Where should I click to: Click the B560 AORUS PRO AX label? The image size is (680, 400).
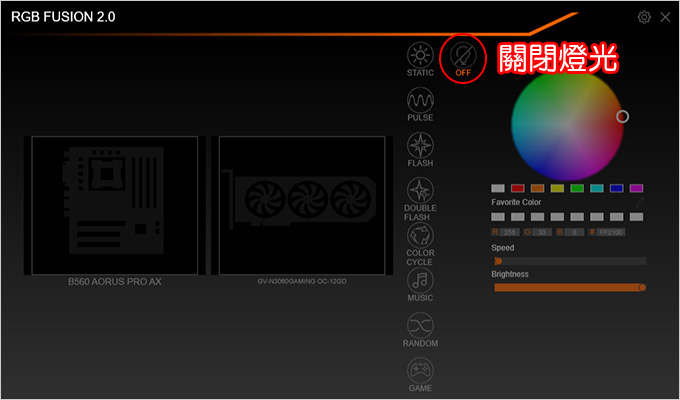click(x=114, y=282)
